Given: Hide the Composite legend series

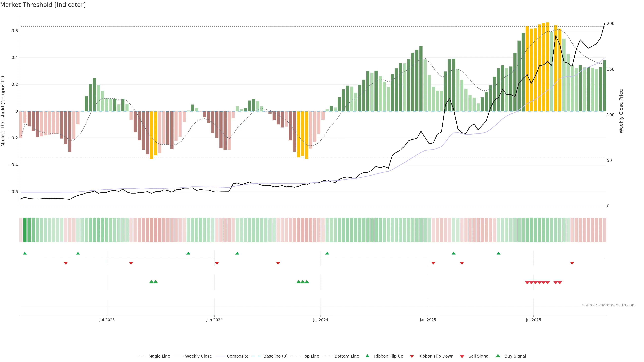Looking at the screenshot, I should coord(237,356).
